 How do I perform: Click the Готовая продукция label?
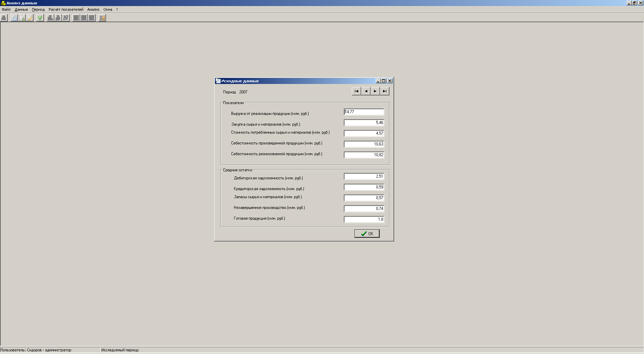pyautogui.click(x=259, y=218)
